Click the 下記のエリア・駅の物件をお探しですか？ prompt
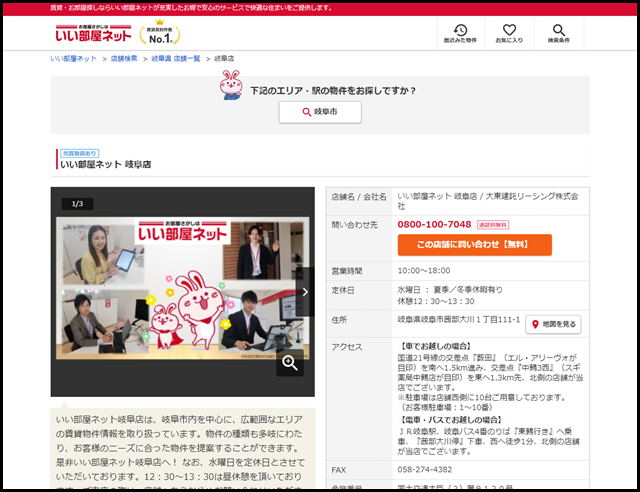 point(333,91)
